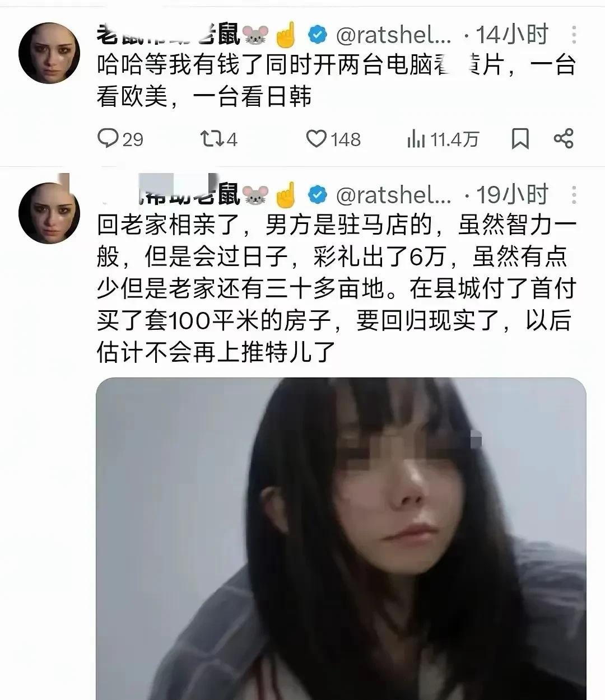Bookmark the first tweet
This screenshot has height=700, width=605.
[x=520, y=138]
